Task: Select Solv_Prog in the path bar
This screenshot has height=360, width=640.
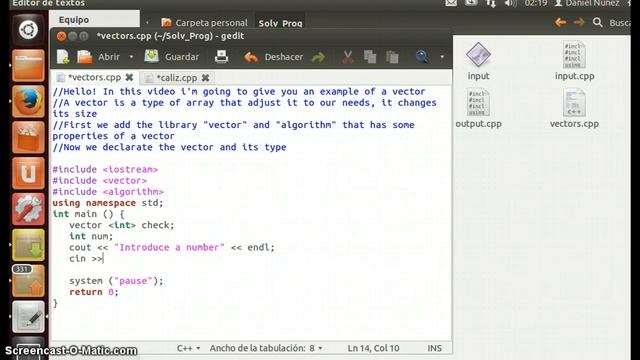Action: pyautogui.click(x=280, y=23)
